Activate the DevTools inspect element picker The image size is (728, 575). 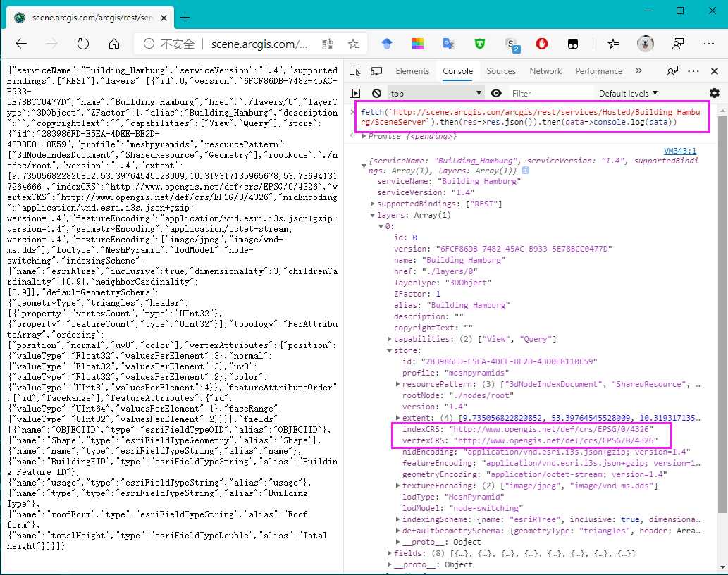[x=355, y=71]
